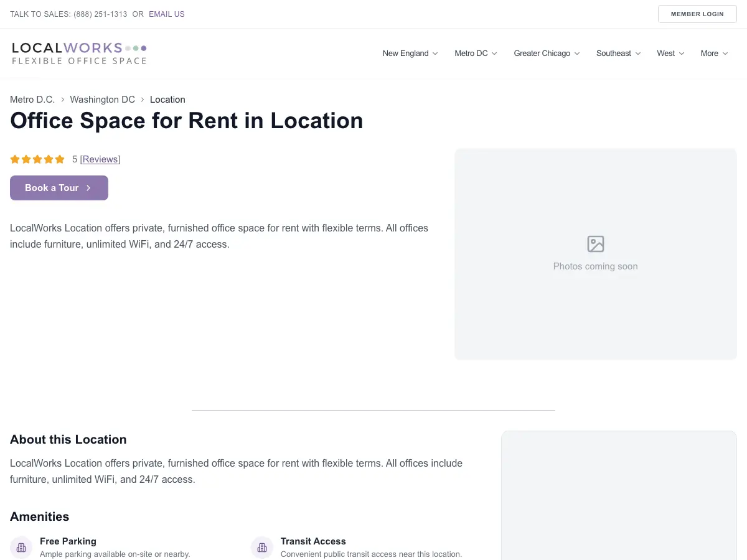Click the Member Login button
This screenshot has width=747, height=560.
tap(697, 14)
